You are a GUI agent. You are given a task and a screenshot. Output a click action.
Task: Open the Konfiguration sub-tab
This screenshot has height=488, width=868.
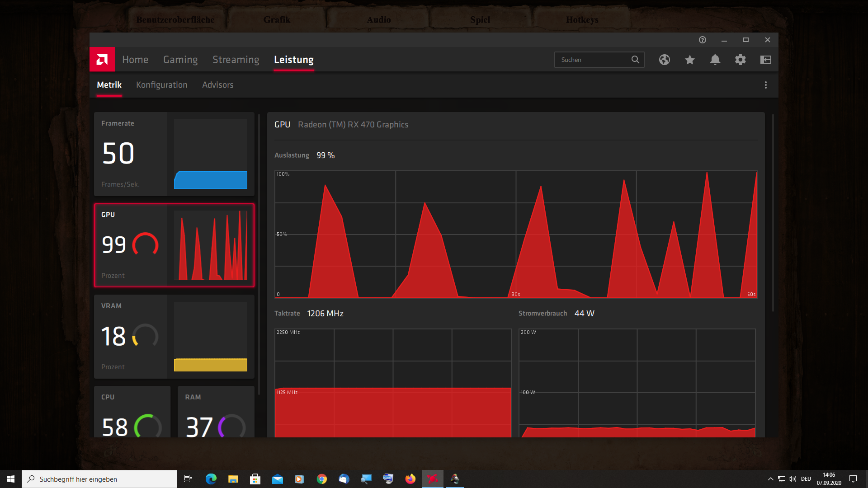(x=161, y=85)
